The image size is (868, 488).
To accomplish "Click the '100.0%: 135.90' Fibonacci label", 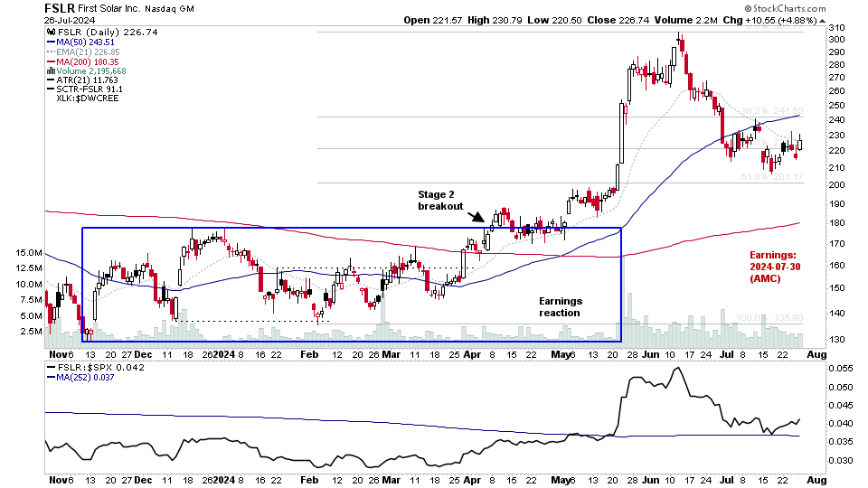I will [x=769, y=318].
